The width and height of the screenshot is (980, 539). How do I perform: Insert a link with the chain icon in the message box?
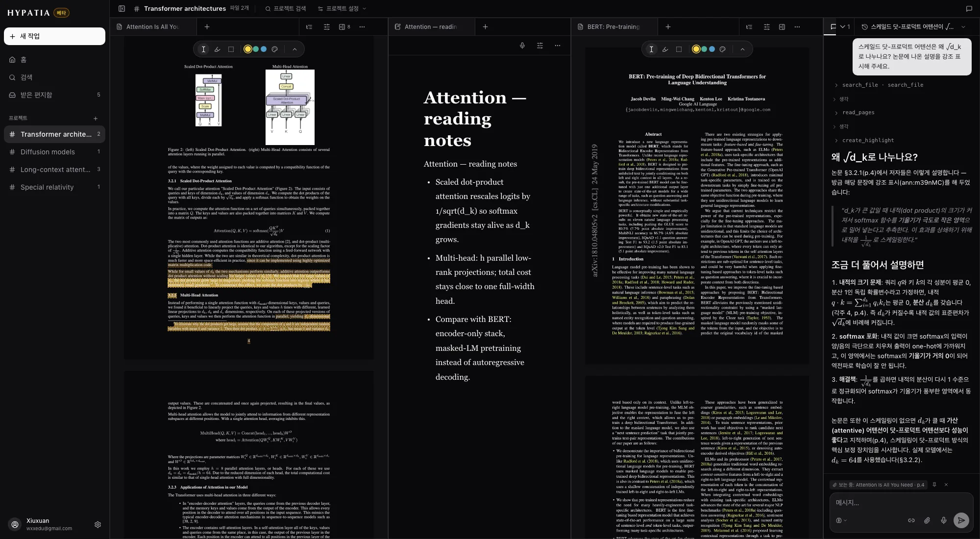click(911, 520)
